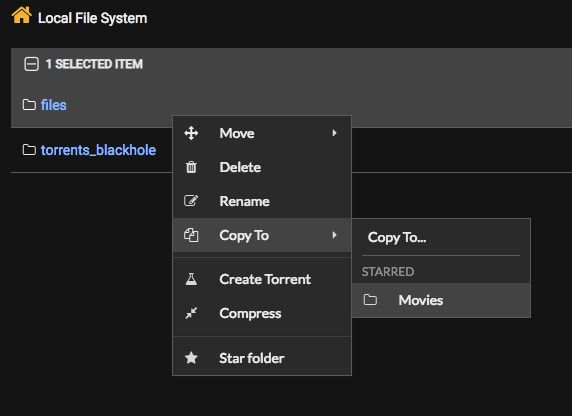Click the orange home icon
Image resolution: width=572 pixels, height=416 pixels.
click(x=22, y=15)
